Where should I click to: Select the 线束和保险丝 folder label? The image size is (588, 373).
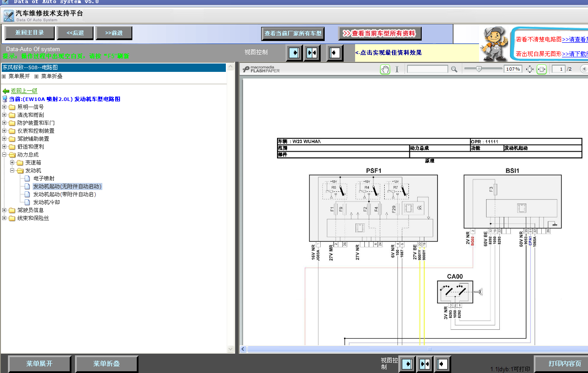[x=33, y=218]
